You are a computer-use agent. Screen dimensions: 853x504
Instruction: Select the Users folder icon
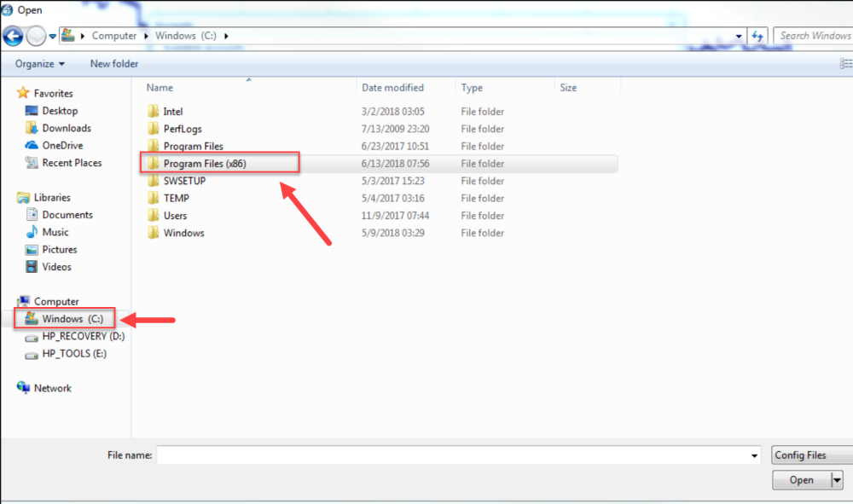pyautogui.click(x=154, y=215)
